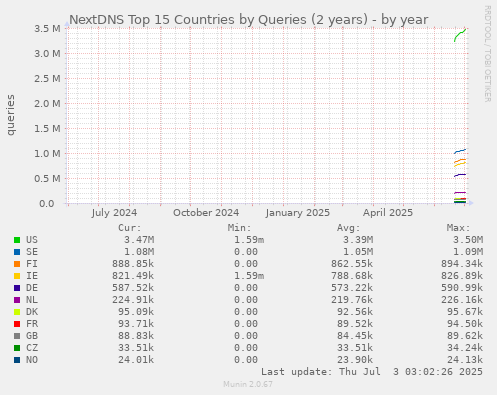Click the DK current value 95.09k
The height and width of the screenshot is (395, 497).
[x=136, y=312]
